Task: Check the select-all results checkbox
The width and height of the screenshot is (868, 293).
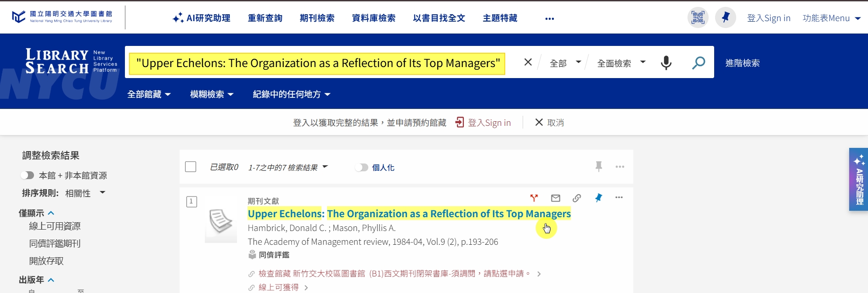Action: pos(191,167)
